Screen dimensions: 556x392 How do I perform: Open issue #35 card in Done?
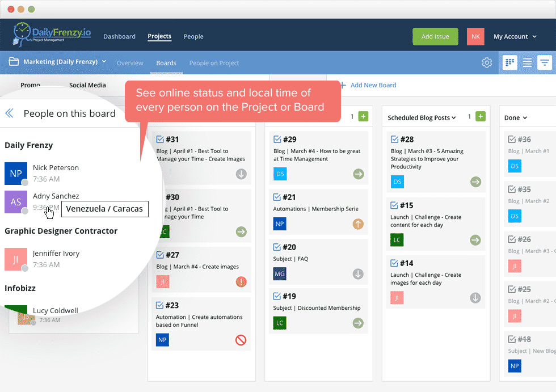pyautogui.click(x=530, y=204)
